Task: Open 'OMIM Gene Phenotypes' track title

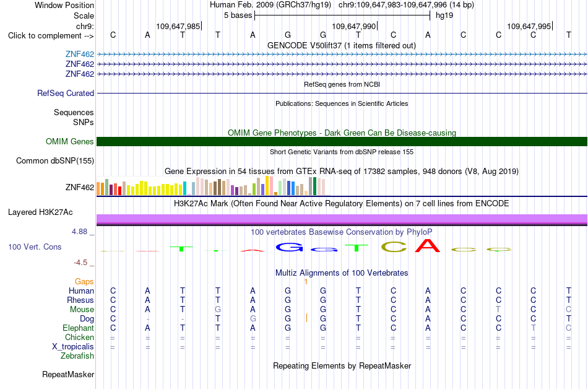Action: click(342, 133)
